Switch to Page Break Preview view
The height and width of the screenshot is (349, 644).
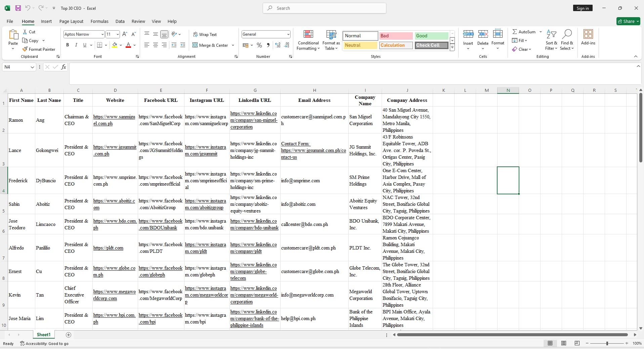point(577,343)
